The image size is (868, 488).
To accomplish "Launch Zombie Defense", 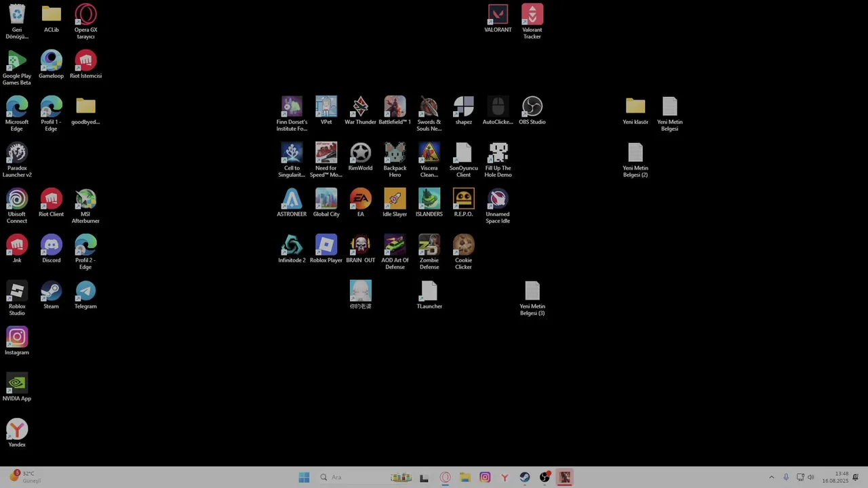I will 429,245.
